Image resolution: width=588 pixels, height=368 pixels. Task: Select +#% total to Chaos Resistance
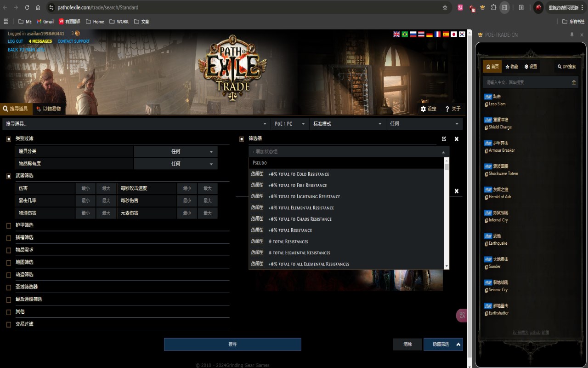tap(346, 219)
